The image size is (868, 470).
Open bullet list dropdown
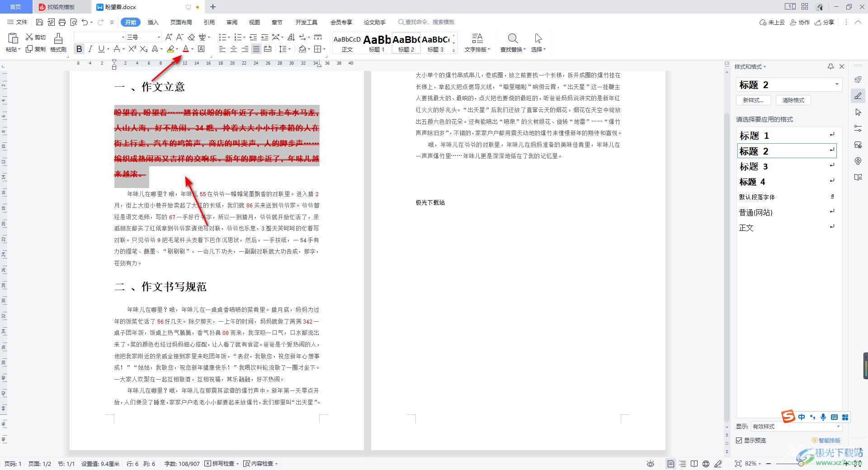pyautogui.click(x=230, y=37)
